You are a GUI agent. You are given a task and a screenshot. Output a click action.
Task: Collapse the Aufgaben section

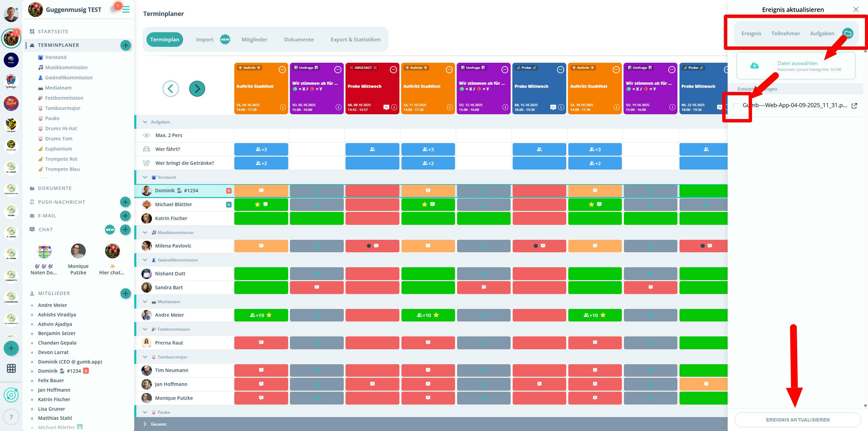[145, 122]
